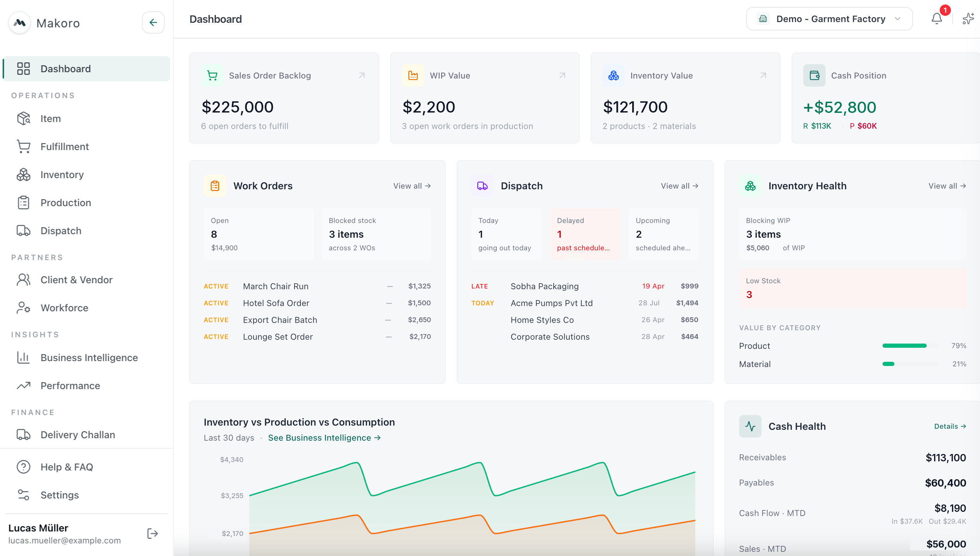Click the $225,000 backlog value
This screenshot has width=980, height=556.
[238, 107]
